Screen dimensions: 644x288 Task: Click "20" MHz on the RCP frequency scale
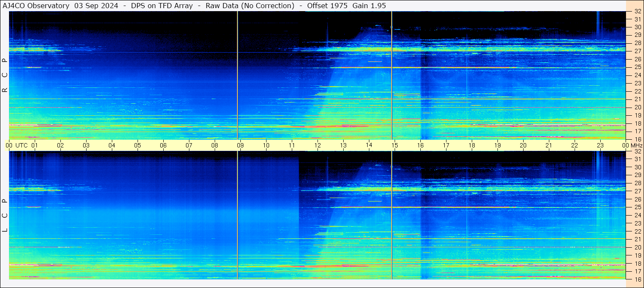[638, 107]
